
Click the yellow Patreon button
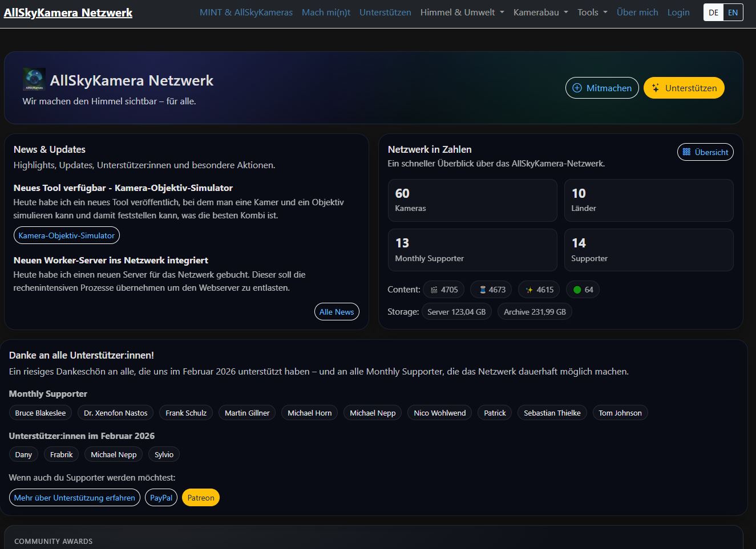coord(201,498)
